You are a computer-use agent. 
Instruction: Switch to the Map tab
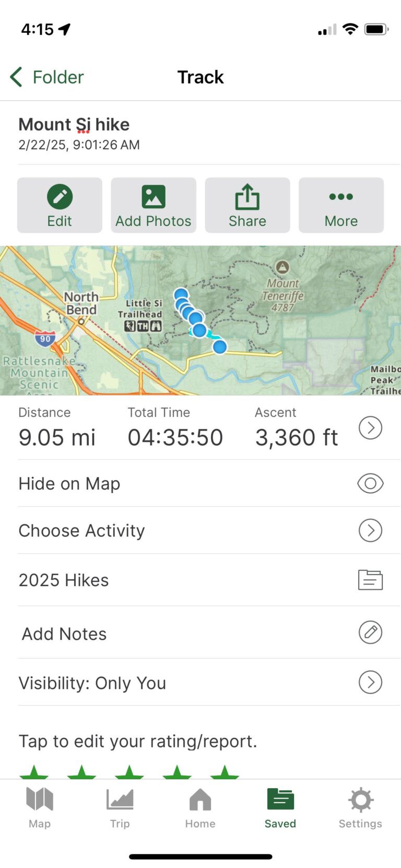[x=40, y=808]
